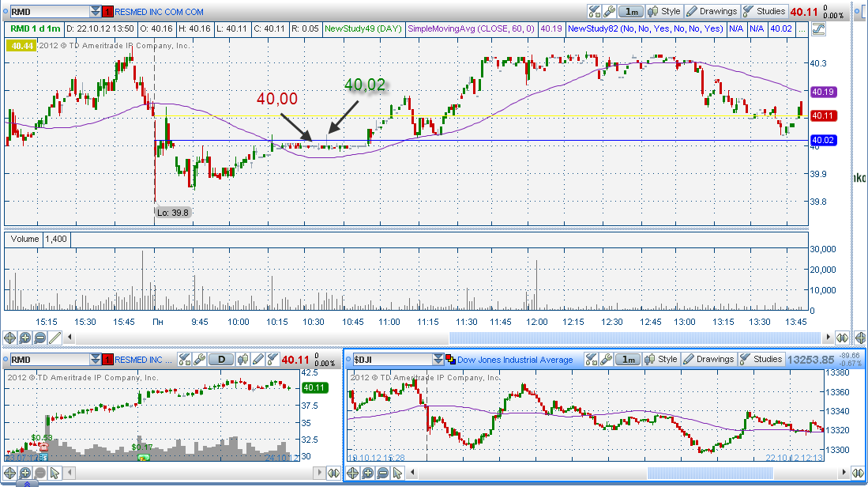Open the Drawings menu in the main RMD chart

tap(711, 11)
